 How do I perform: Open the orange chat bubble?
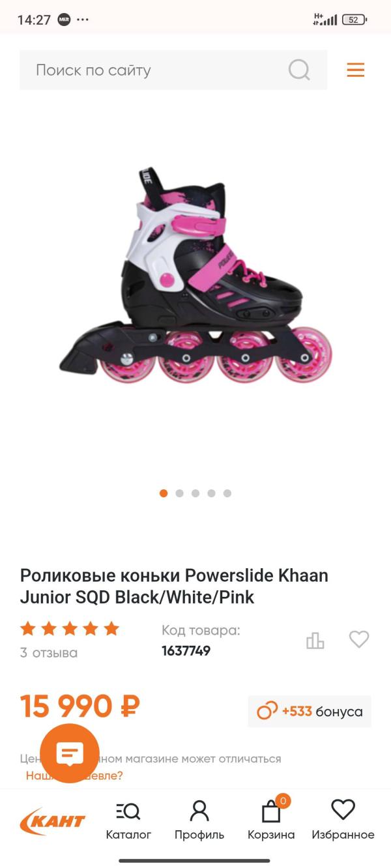pos(70,753)
